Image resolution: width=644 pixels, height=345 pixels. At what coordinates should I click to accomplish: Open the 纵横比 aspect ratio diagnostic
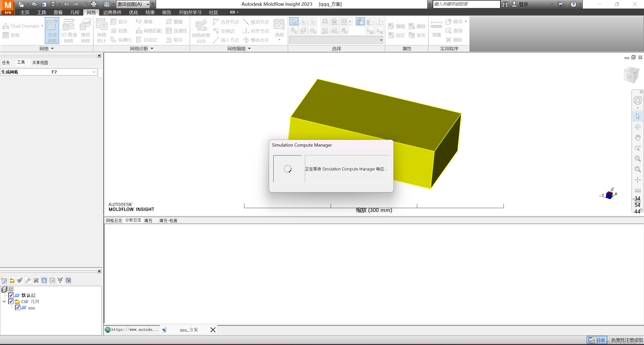(x=121, y=40)
